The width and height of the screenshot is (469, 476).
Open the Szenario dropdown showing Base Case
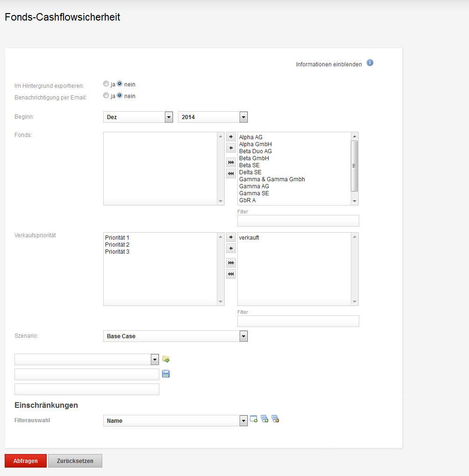pyautogui.click(x=176, y=336)
